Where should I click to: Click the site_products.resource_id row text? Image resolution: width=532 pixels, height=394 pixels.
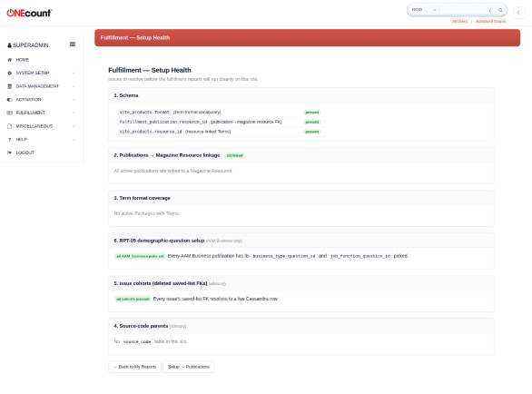tap(174, 132)
